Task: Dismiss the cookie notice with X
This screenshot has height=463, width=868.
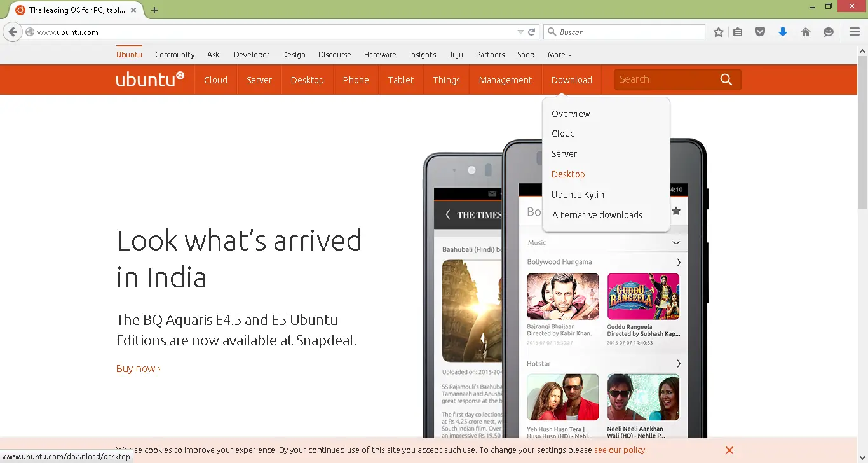Action: click(x=729, y=450)
